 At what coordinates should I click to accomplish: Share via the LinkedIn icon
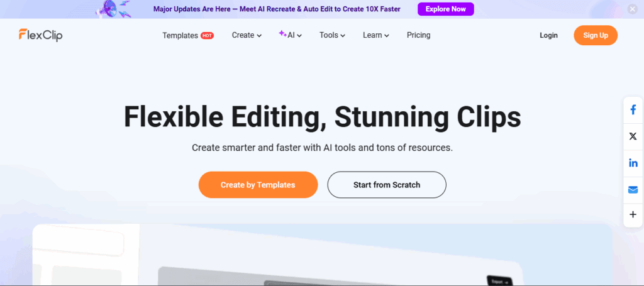click(633, 163)
